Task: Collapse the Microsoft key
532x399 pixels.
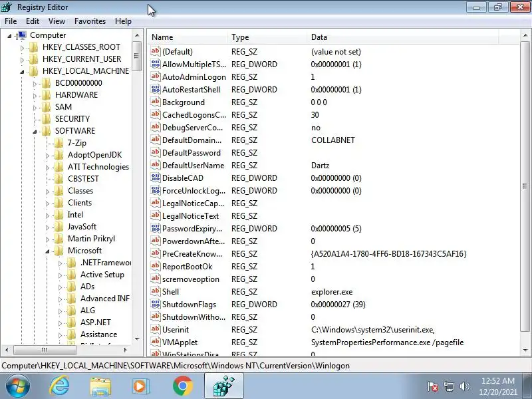Action: (x=47, y=251)
